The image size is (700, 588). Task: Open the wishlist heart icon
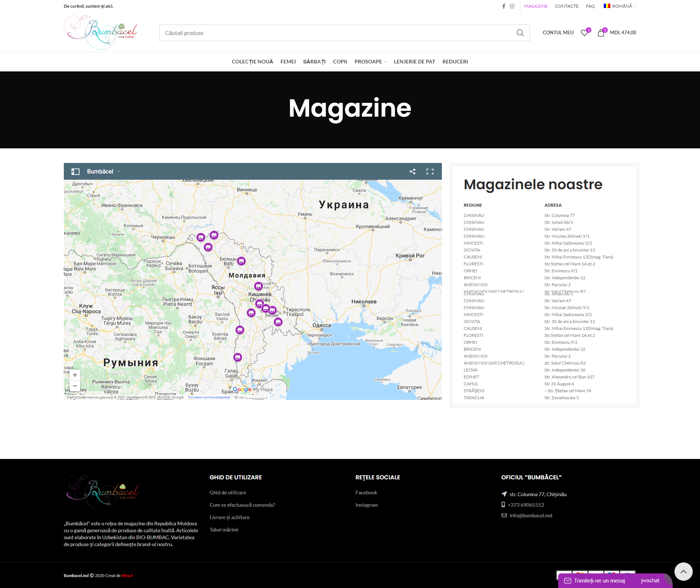(x=584, y=33)
